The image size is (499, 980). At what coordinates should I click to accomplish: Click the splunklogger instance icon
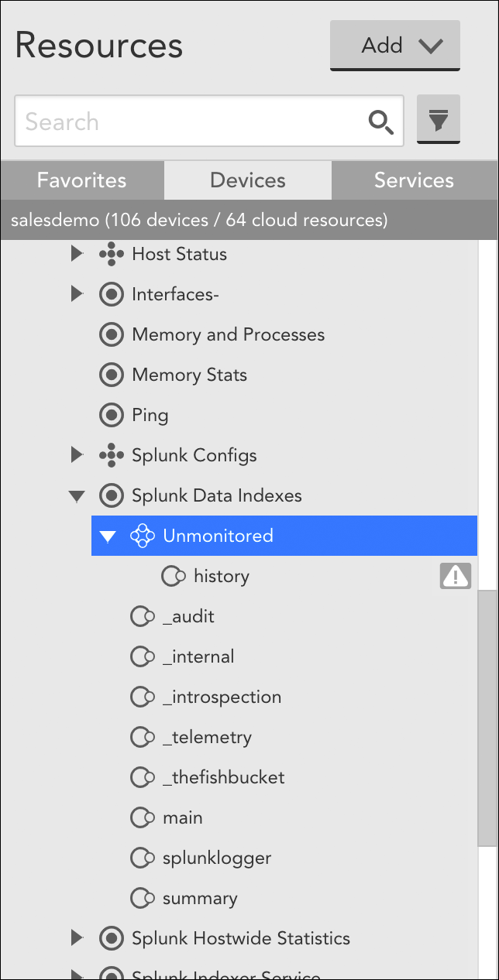click(x=143, y=858)
